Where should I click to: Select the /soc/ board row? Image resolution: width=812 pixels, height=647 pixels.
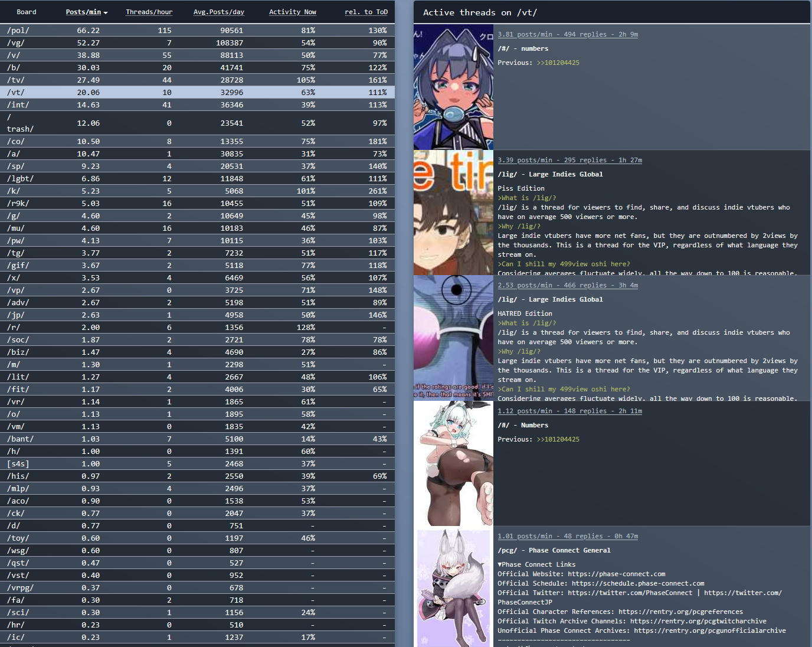pos(197,339)
